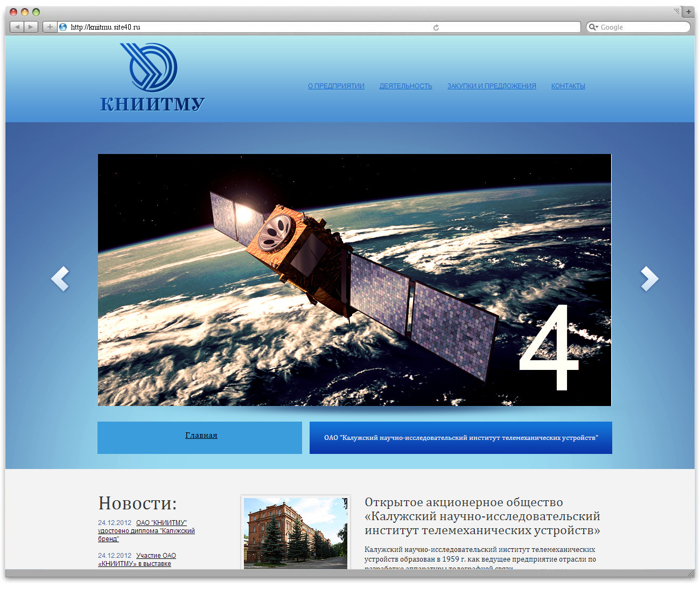
Task: Open the КОНТАКТЫ menu item
Action: pos(568,86)
